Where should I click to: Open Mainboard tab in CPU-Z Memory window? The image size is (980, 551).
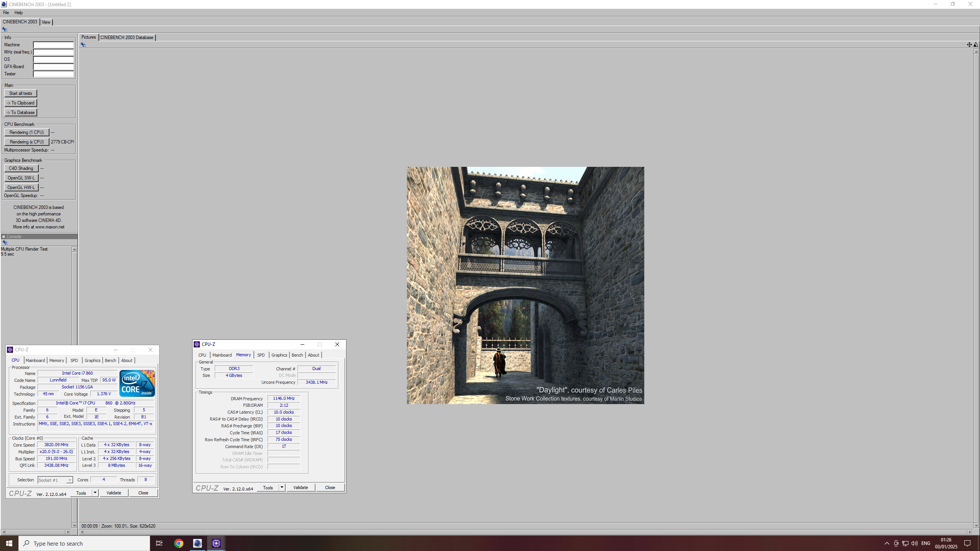(222, 355)
